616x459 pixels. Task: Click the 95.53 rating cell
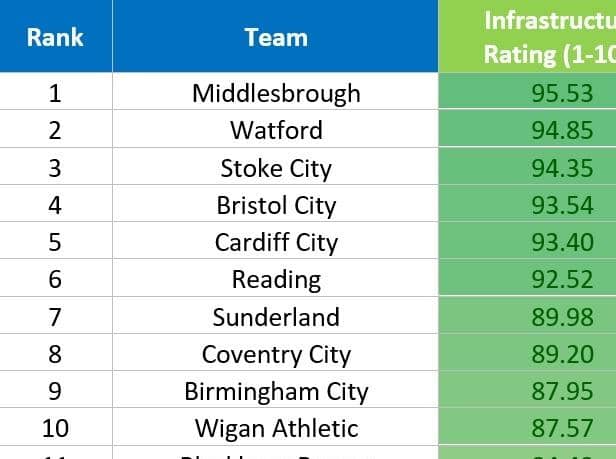point(527,92)
